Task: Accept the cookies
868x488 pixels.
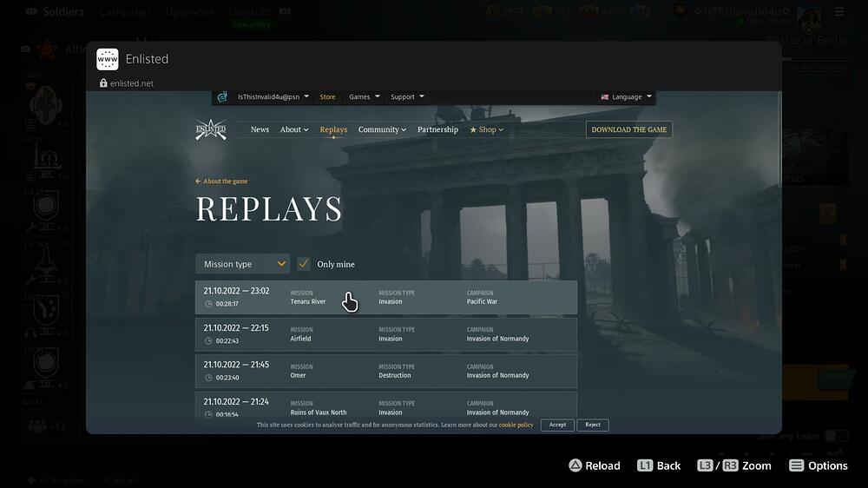Action: 557,425
